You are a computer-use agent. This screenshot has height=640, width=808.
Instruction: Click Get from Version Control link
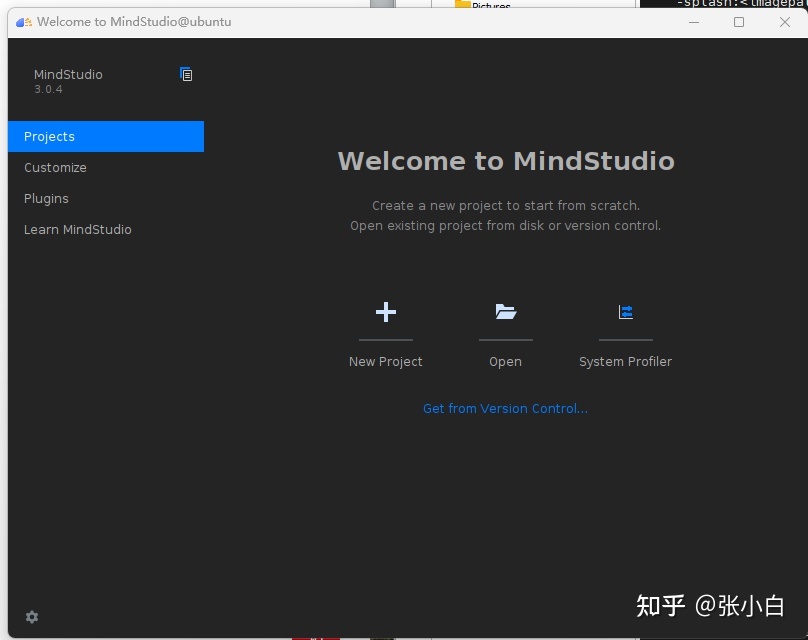click(505, 408)
